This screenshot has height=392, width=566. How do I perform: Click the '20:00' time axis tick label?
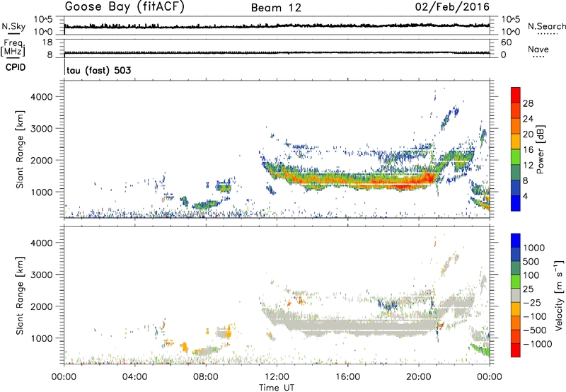[x=419, y=377]
